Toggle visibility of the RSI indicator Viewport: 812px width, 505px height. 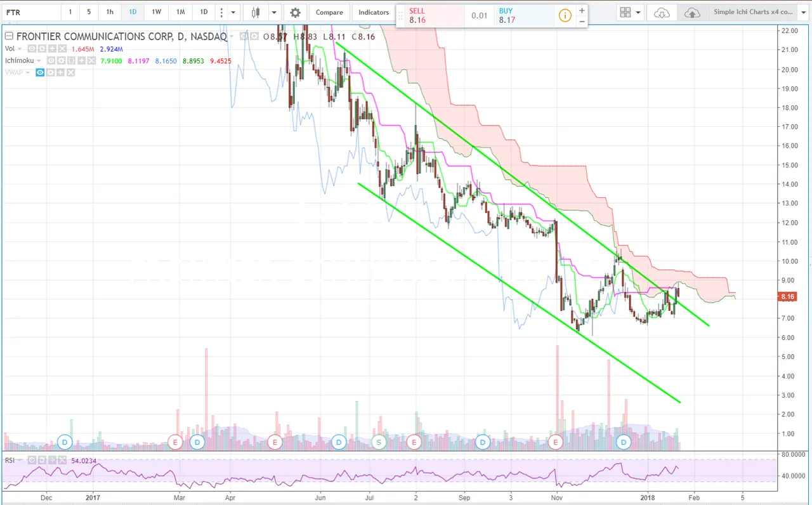tap(32, 461)
